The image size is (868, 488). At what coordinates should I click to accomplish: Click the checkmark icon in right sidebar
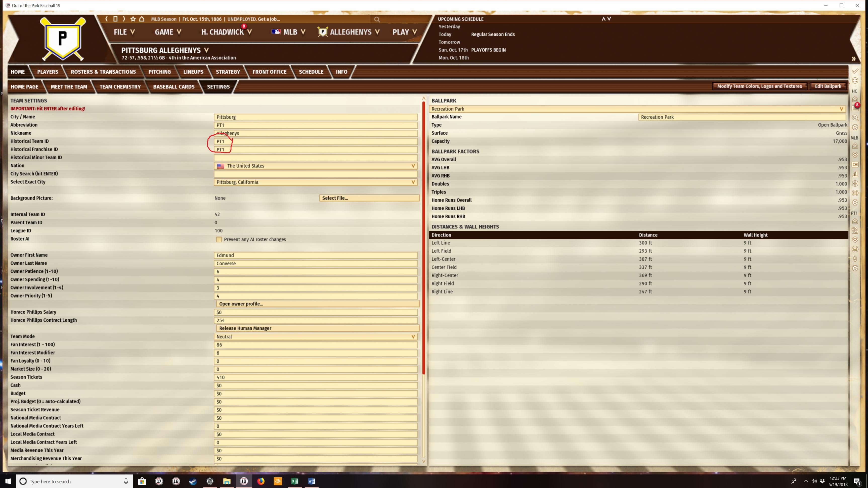(855, 71)
